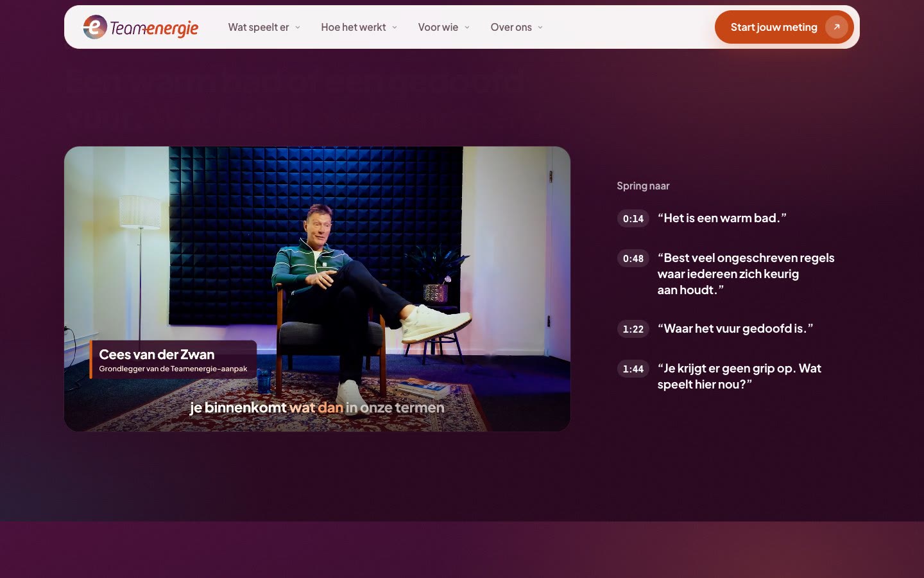Select quote "Je krijgt er geen grip op"
This screenshot has width=924, height=578.
point(739,376)
